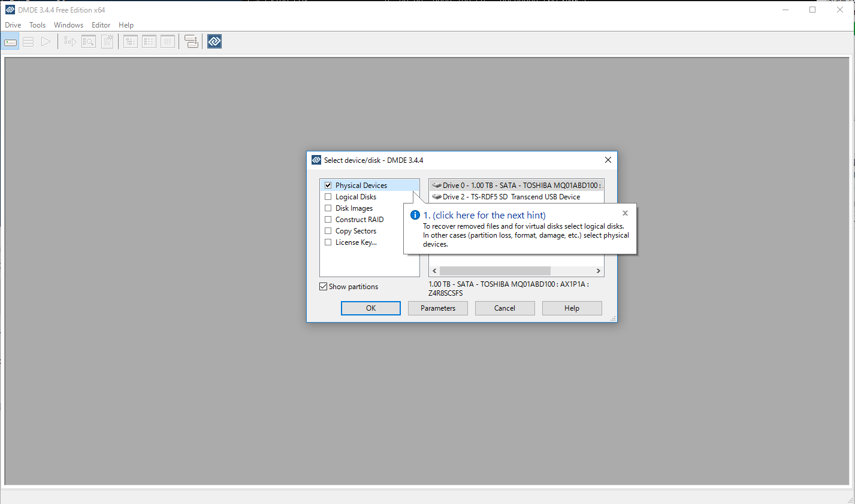The height and width of the screenshot is (504, 855).
Task: Minimize the DMDE main window
Action: click(x=785, y=10)
